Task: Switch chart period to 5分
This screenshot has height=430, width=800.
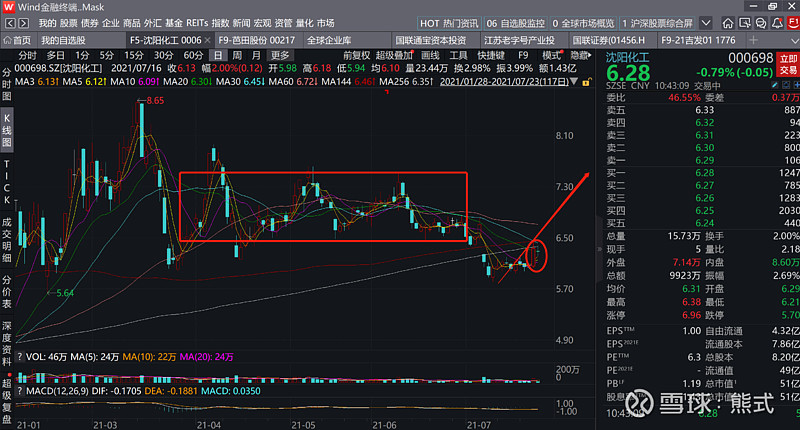Action: (106, 55)
